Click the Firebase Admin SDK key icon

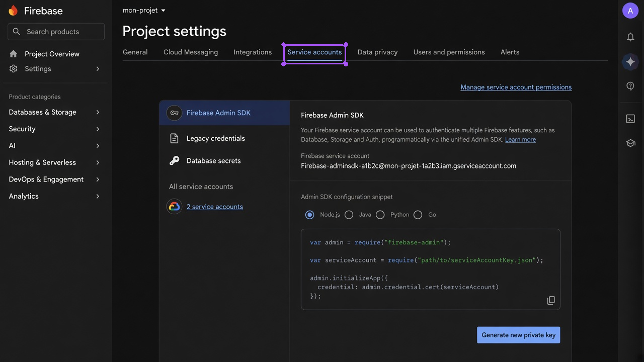(175, 113)
